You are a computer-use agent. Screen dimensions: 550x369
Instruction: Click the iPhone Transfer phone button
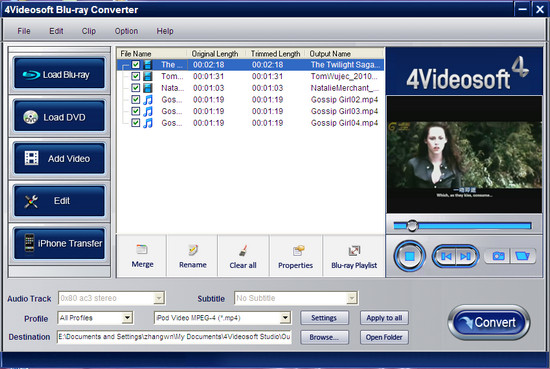[x=59, y=243]
